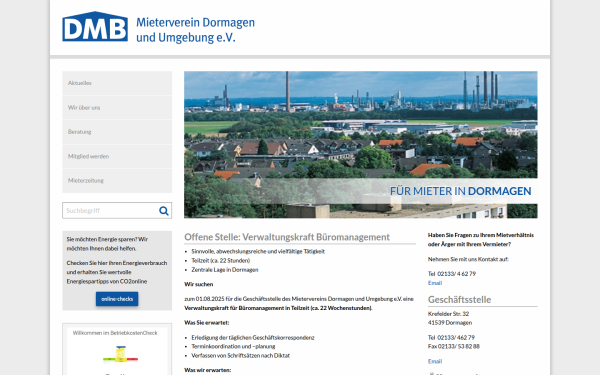Open Mieterzeitung menu entry
The image size is (600, 375).
[117, 181]
